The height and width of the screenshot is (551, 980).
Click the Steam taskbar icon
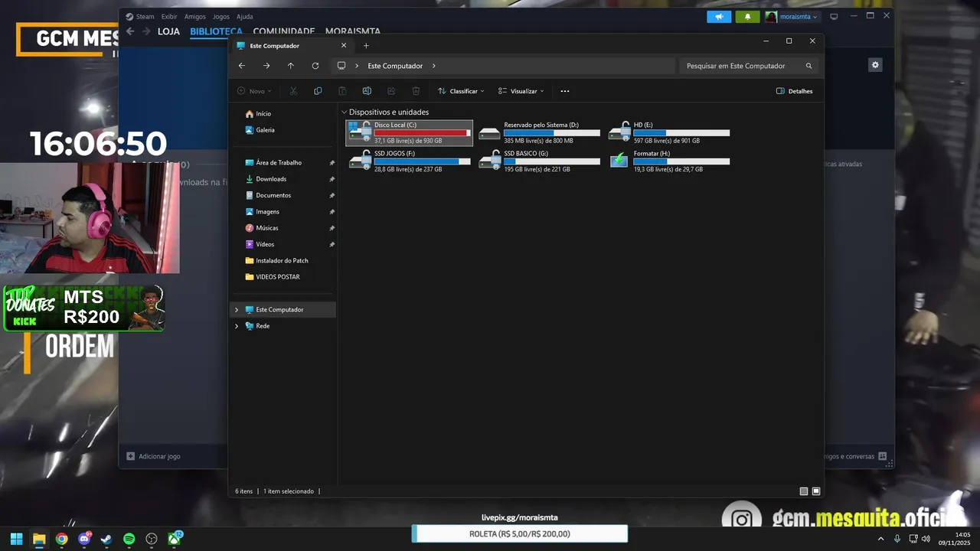[x=106, y=539]
